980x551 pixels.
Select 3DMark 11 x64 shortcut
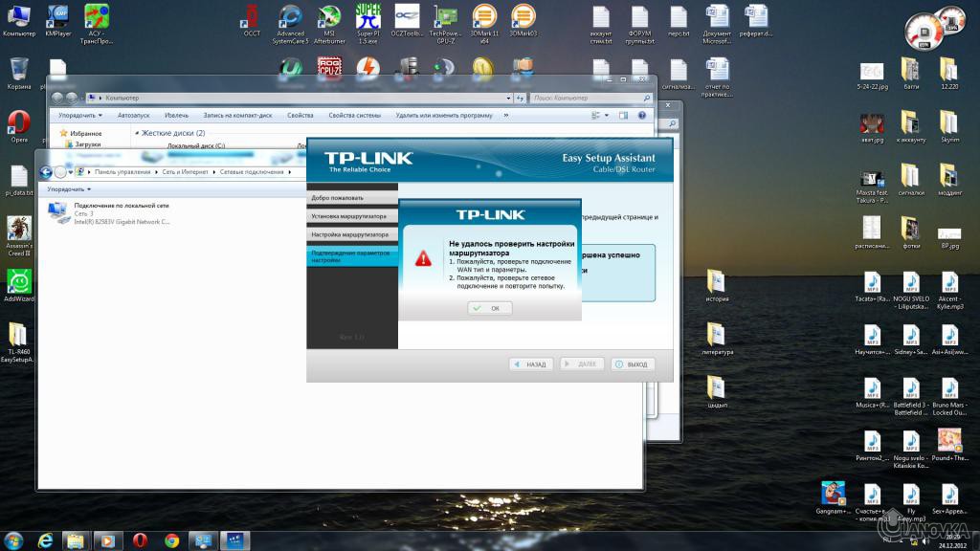tap(484, 24)
